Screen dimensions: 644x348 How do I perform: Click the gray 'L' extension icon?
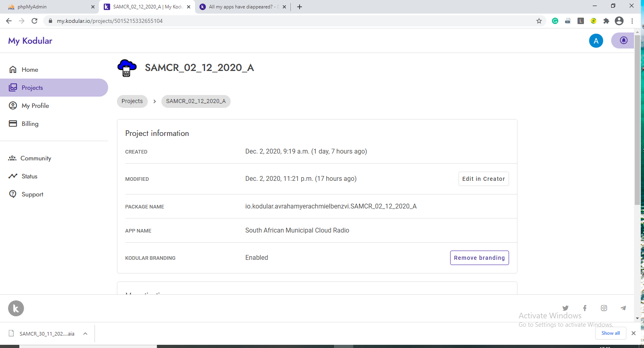pyautogui.click(x=581, y=21)
